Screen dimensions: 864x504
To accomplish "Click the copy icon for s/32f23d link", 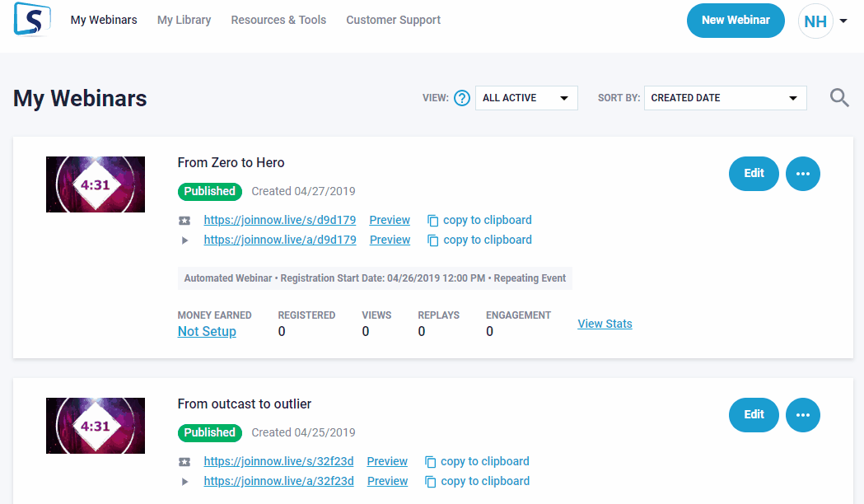I will click(x=431, y=461).
